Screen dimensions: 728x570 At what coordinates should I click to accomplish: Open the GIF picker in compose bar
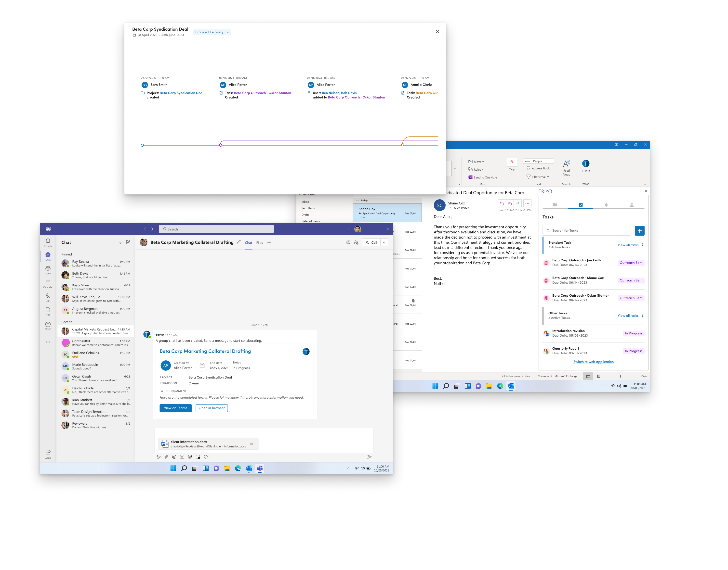[x=182, y=456]
